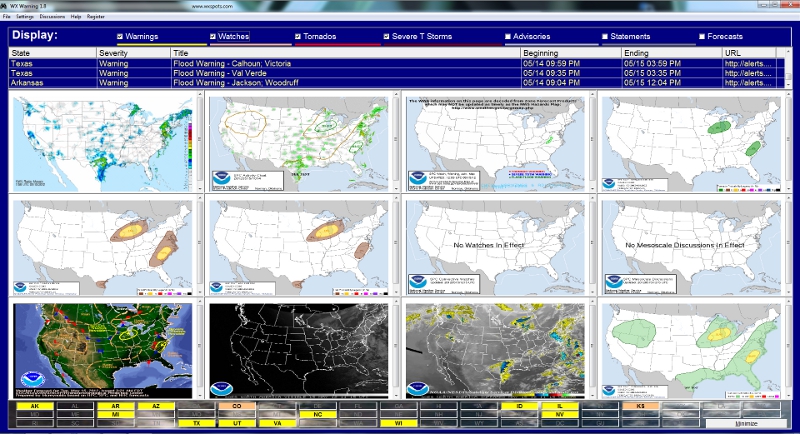Disable the Tornados display checkbox
This screenshot has width=800, height=434.
click(x=298, y=37)
